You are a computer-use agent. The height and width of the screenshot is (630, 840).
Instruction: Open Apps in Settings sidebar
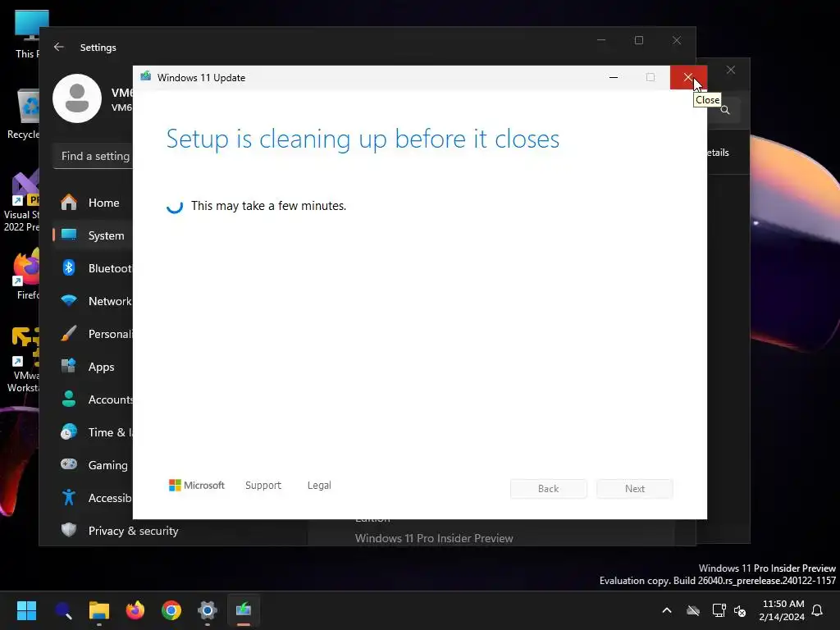[93, 367]
